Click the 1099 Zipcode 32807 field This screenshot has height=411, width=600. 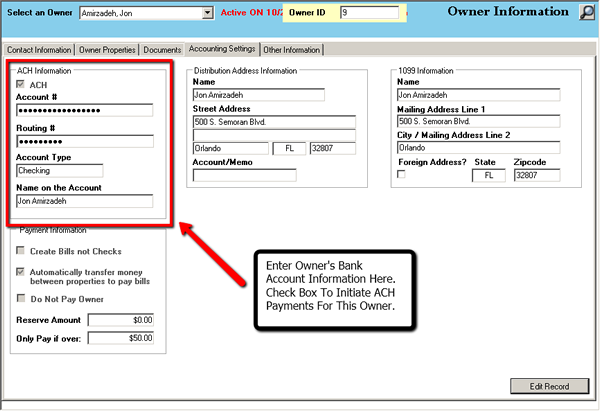coord(537,176)
